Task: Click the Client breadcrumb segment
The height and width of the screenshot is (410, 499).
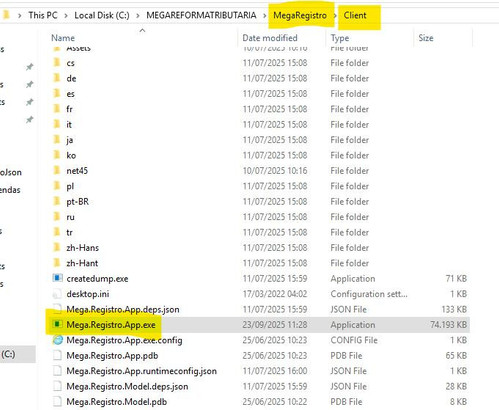Action: [355, 15]
